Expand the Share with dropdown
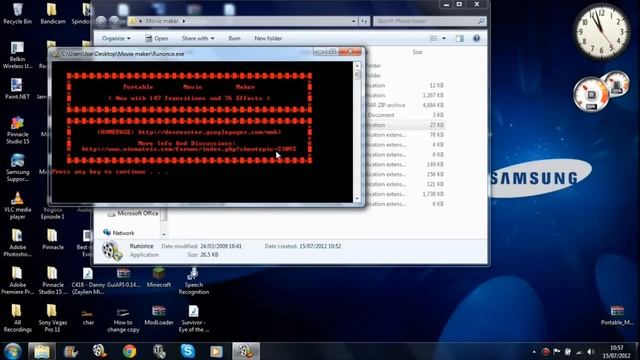This screenshot has width=640, height=360. [198, 38]
